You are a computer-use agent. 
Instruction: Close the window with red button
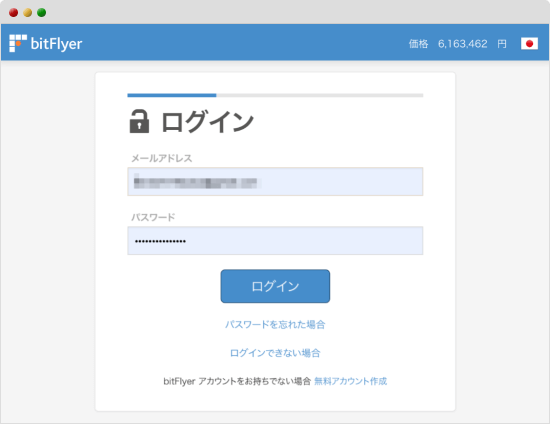[x=13, y=13]
